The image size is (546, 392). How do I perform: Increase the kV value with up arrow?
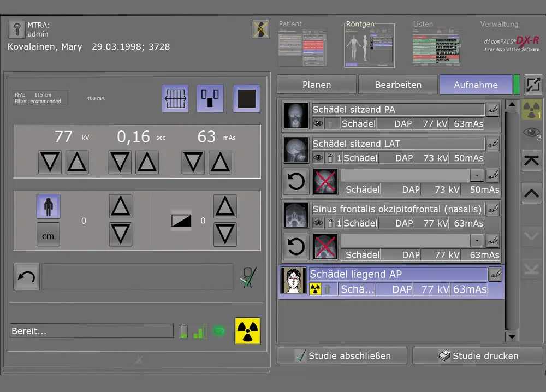pos(77,162)
